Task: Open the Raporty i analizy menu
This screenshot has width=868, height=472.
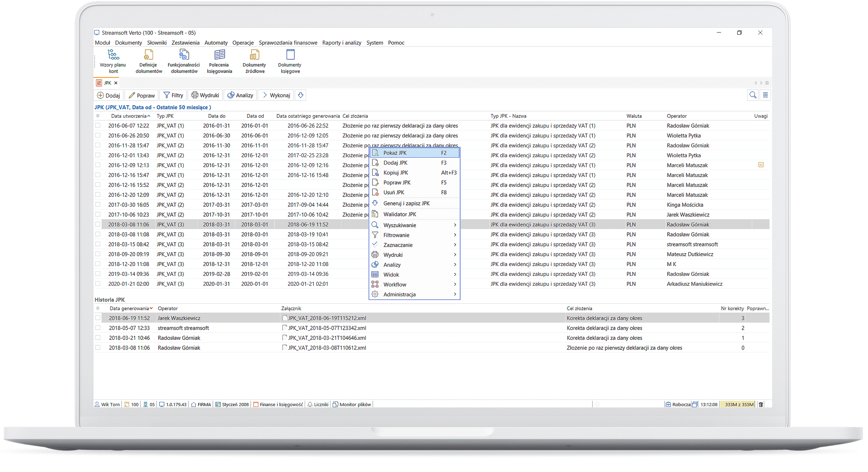Action: coord(342,42)
